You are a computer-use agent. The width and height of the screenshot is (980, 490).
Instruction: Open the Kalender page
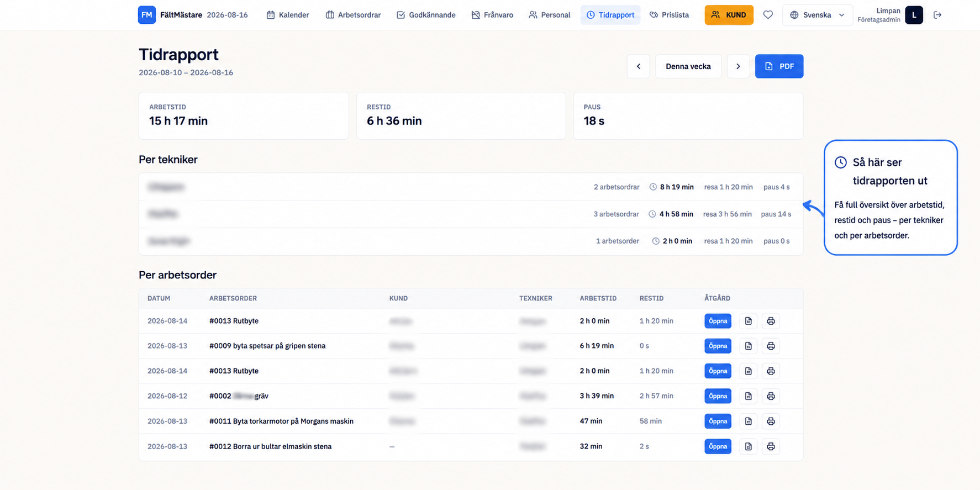pyautogui.click(x=288, y=15)
